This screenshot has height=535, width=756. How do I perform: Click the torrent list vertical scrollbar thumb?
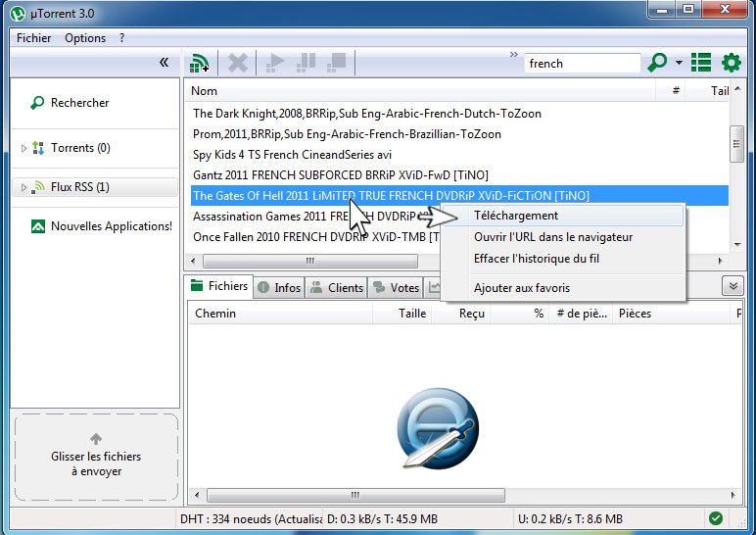737,144
